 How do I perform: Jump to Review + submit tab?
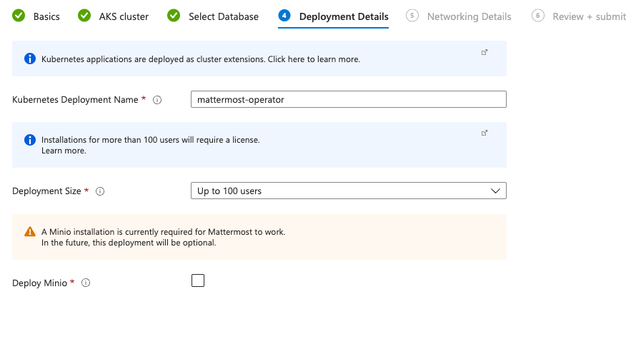click(589, 16)
